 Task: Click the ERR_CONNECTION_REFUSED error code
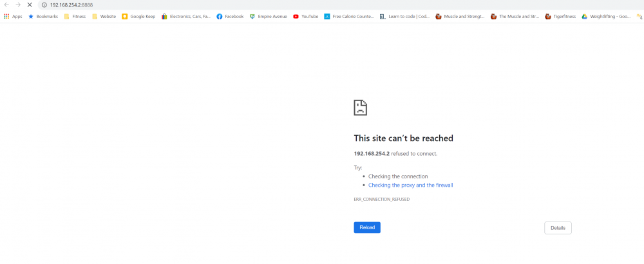pyautogui.click(x=381, y=199)
